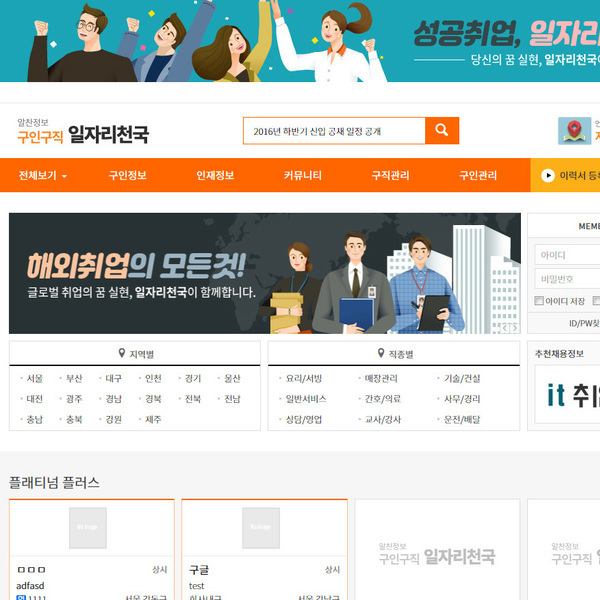Image resolution: width=600 pixels, height=600 pixels.
Task: Open 사무/경리 job category
Action: coord(462,399)
